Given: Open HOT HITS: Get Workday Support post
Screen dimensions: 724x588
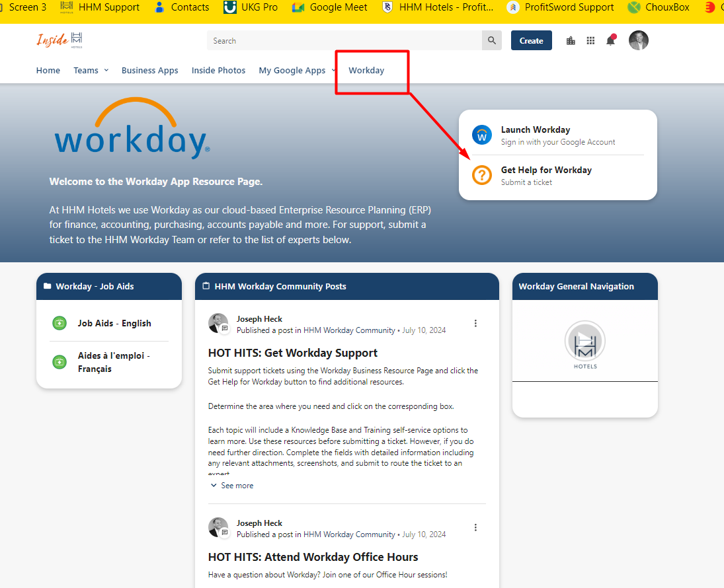Looking at the screenshot, I should coord(293,353).
